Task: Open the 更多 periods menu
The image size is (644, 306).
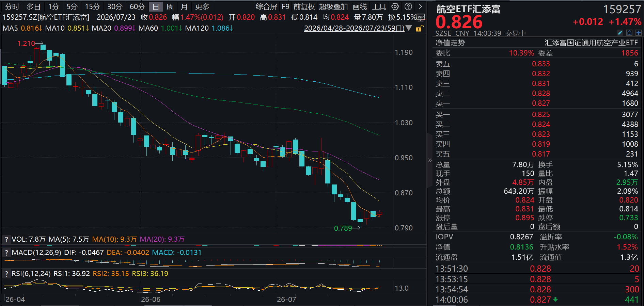Action: tap(202, 7)
